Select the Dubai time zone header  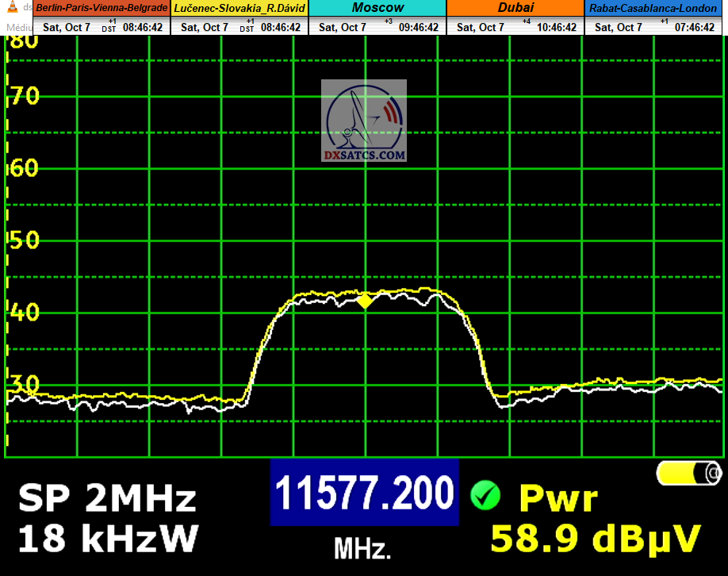515,8
